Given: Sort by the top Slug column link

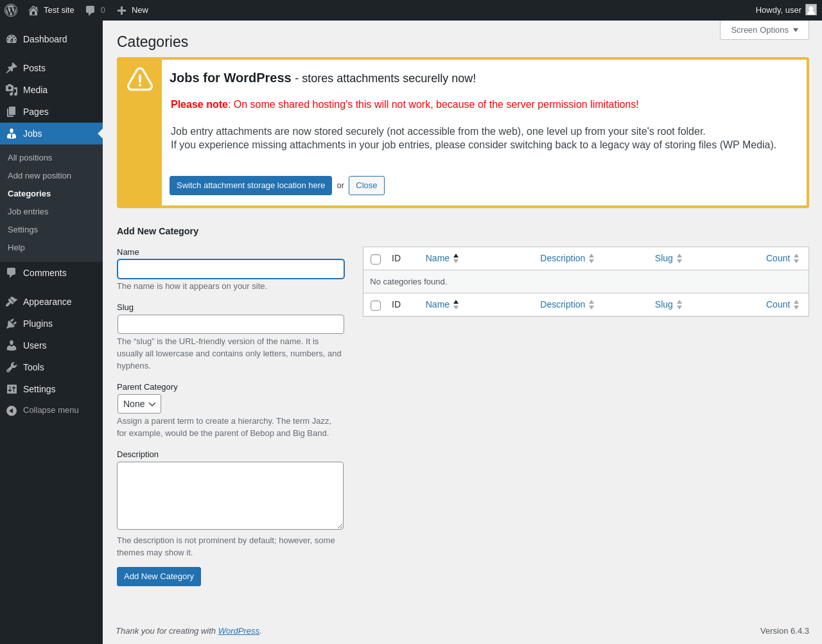Looking at the screenshot, I should click(x=664, y=258).
